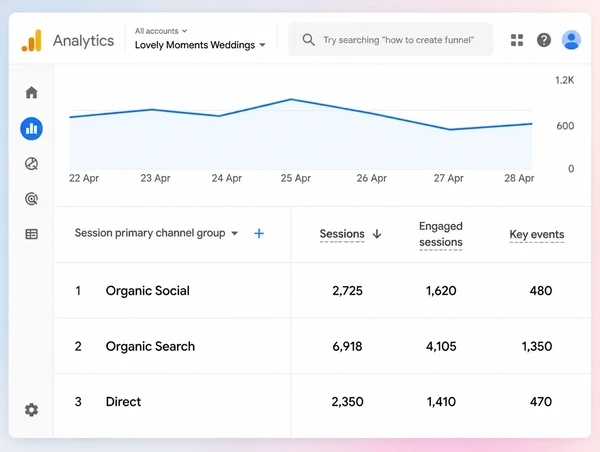
Task: Click the Analytics title text
Action: click(x=83, y=41)
